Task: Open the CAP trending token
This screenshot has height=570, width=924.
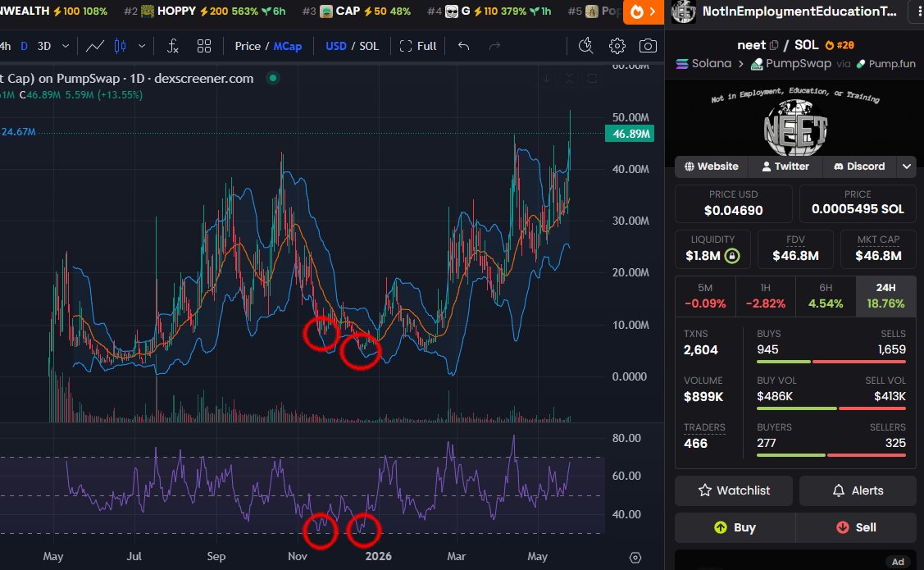Action: click(x=357, y=11)
